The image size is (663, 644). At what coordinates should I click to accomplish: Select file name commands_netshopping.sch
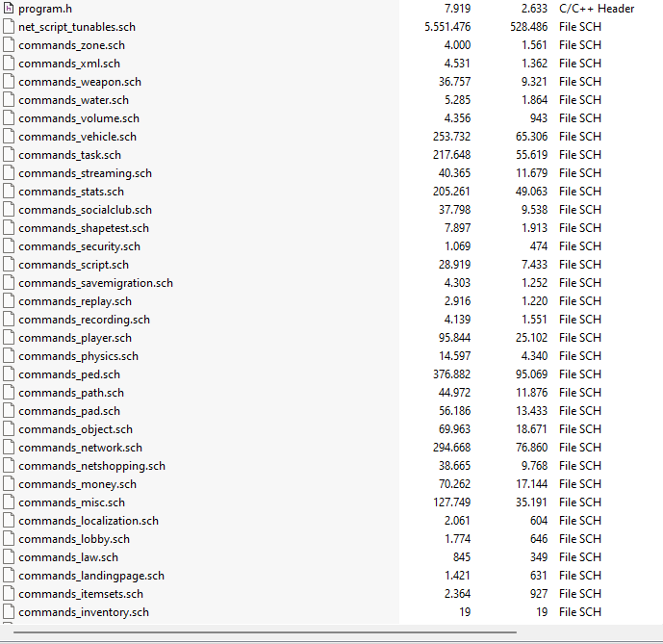pos(91,466)
